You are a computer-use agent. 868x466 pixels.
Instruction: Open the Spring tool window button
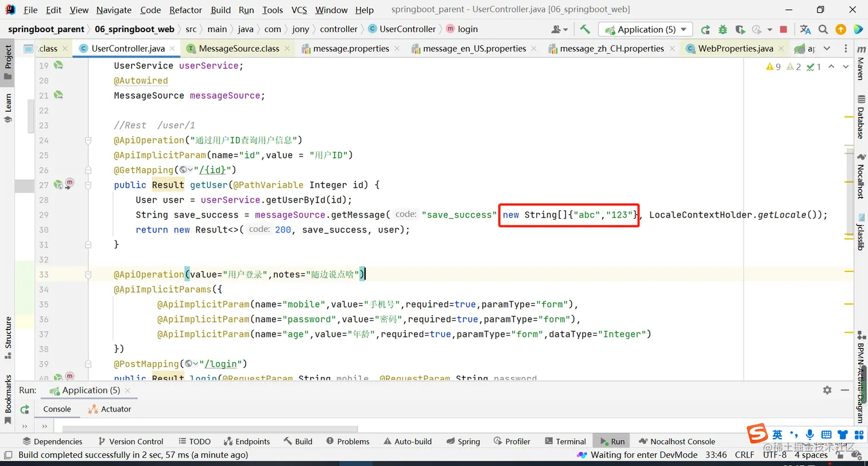pos(463,441)
